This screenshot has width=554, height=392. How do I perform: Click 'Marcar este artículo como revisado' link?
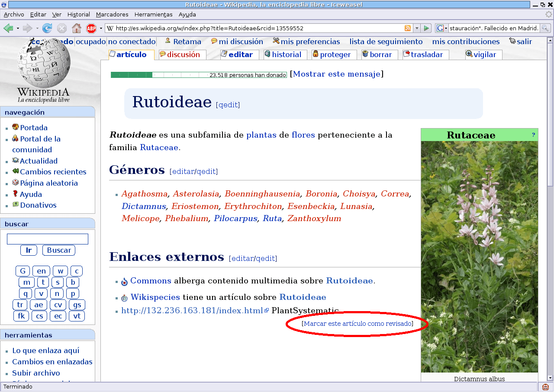(358, 324)
